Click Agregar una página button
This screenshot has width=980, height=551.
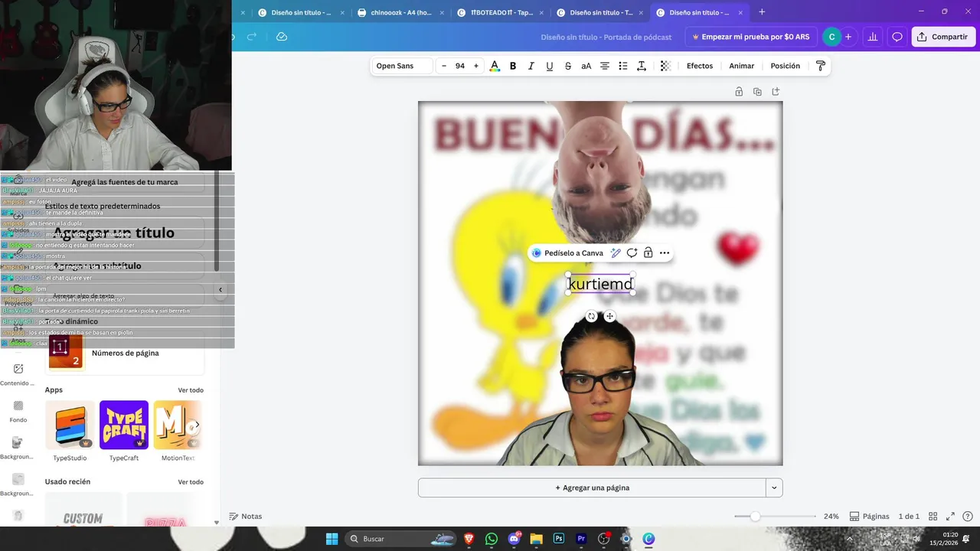tap(592, 487)
